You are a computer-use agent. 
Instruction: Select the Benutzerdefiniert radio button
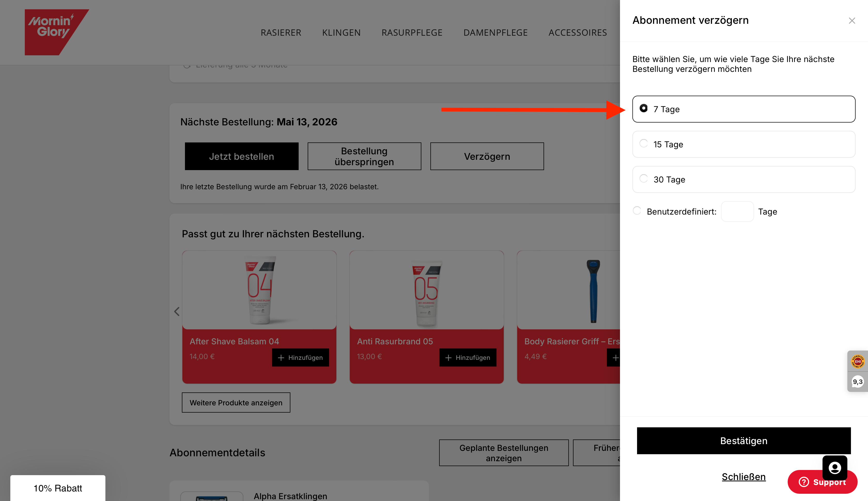click(637, 211)
